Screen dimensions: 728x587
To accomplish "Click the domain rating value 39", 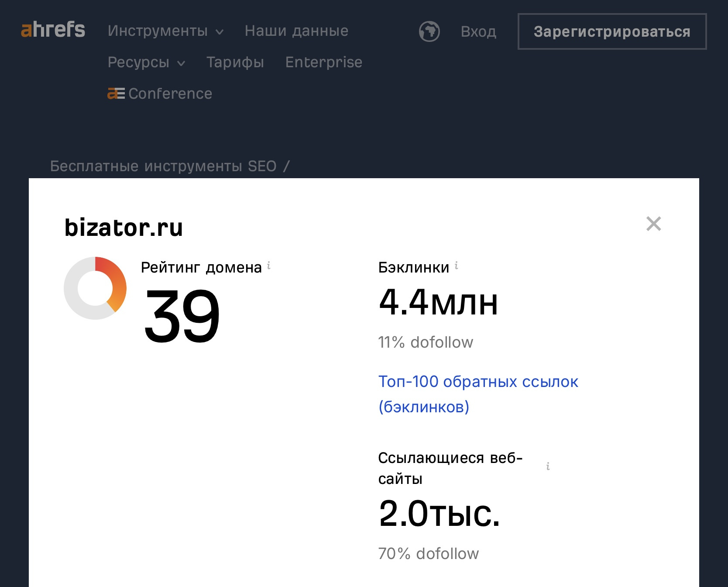I will click(182, 315).
